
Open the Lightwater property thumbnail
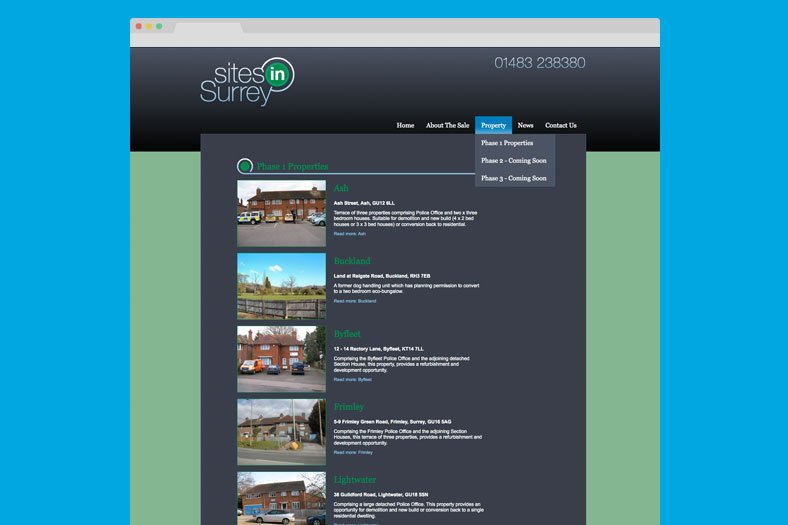pyautogui.click(x=281, y=498)
